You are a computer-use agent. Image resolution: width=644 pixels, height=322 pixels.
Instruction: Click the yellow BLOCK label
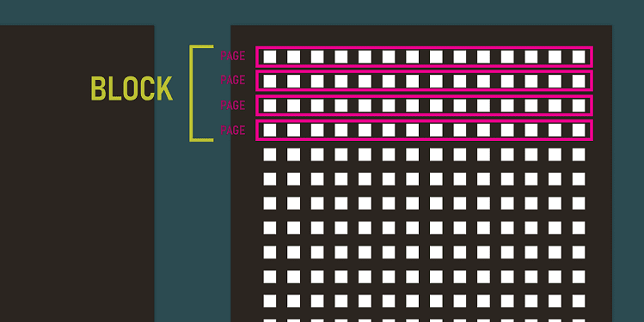click(x=132, y=88)
